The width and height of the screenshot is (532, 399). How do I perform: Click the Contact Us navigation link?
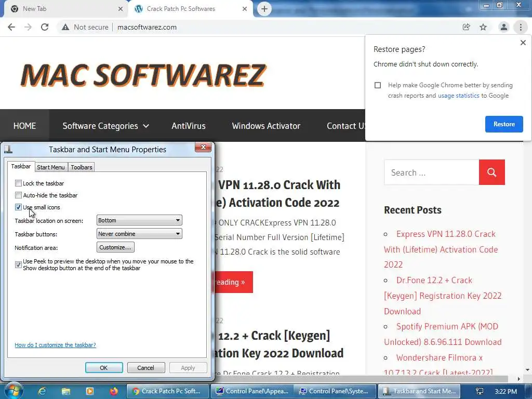click(345, 126)
